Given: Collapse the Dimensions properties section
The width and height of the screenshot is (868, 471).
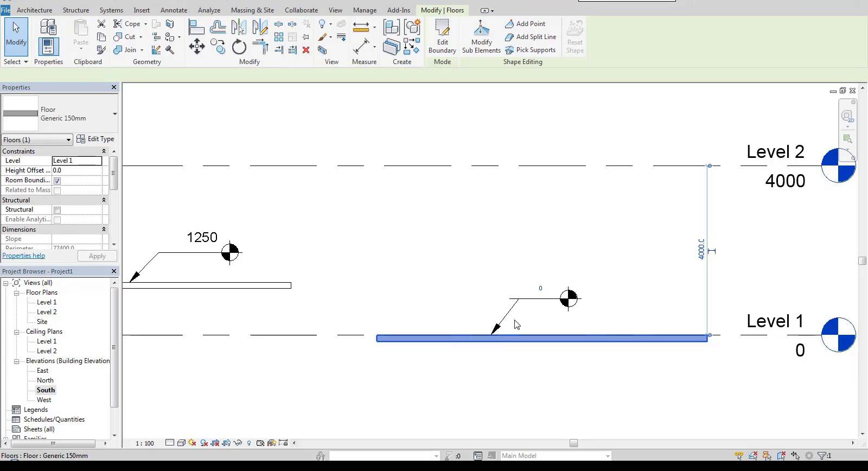Looking at the screenshot, I should tap(104, 230).
